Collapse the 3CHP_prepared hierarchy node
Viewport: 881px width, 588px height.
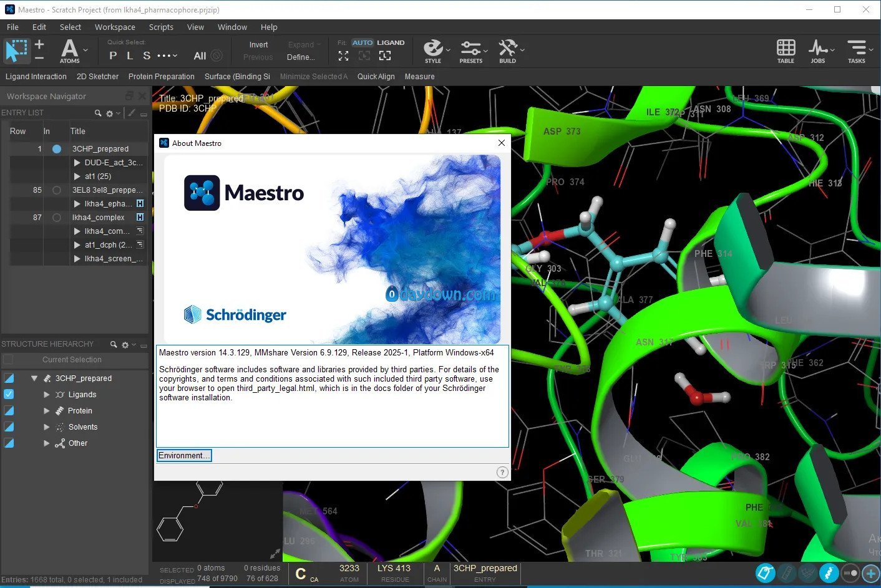point(34,378)
